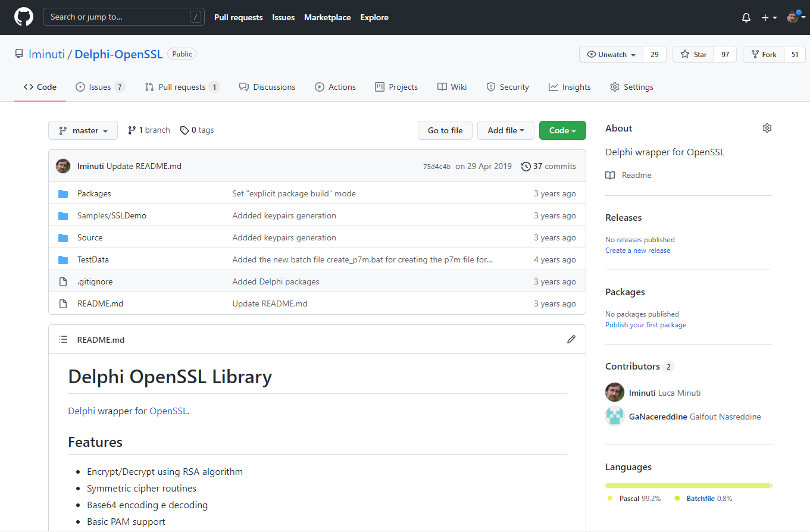This screenshot has width=810, height=532.
Task: Toggle Unwatch for this repository
Action: point(611,54)
